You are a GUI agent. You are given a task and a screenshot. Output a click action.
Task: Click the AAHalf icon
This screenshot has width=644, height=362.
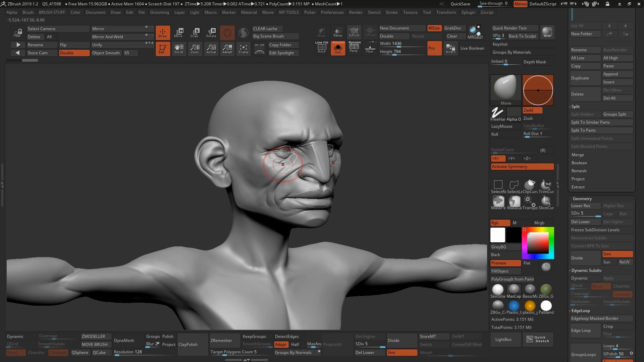pyautogui.click(x=227, y=49)
